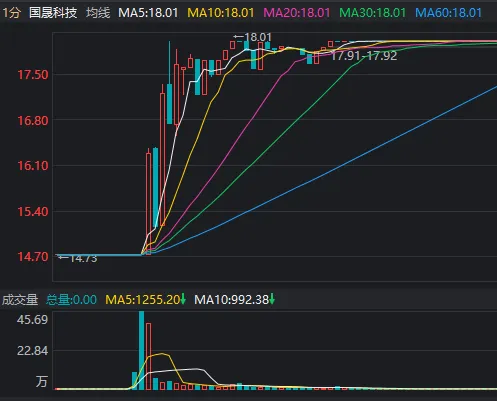Image resolution: width=497 pixels, height=401 pixels.
Task: Select the MA60:18.01 indicator value
Action: [x=448, y=13]
